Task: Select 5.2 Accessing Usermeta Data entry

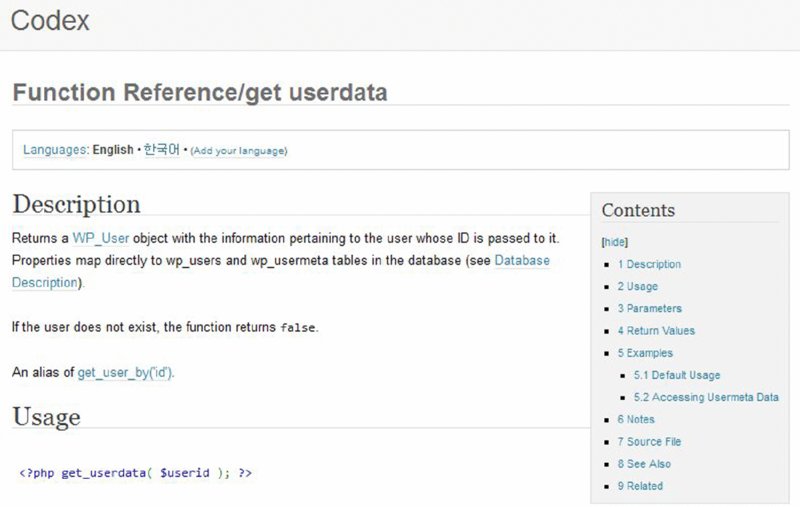Action: pos(706,398)
